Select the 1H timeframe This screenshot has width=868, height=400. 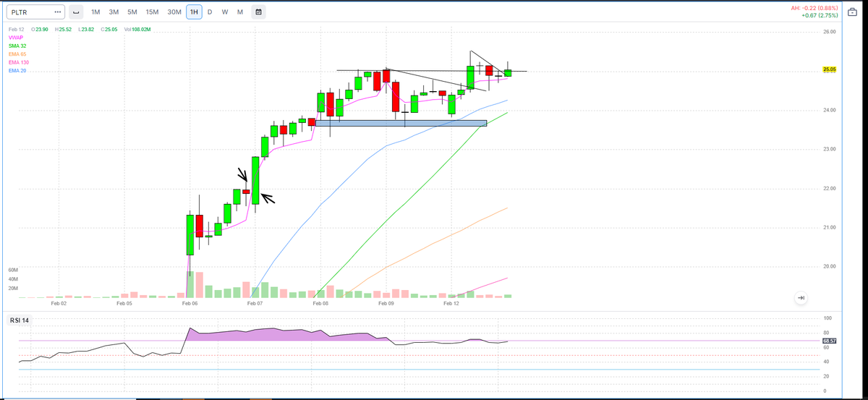(193, 12)
